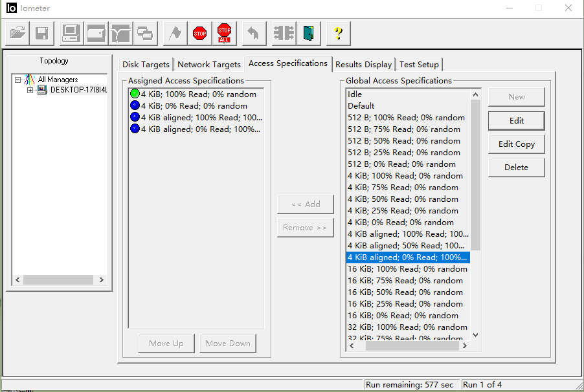Click blue indicator for aligned 0% Read spec
584x392 pixels.
point(135,129)
